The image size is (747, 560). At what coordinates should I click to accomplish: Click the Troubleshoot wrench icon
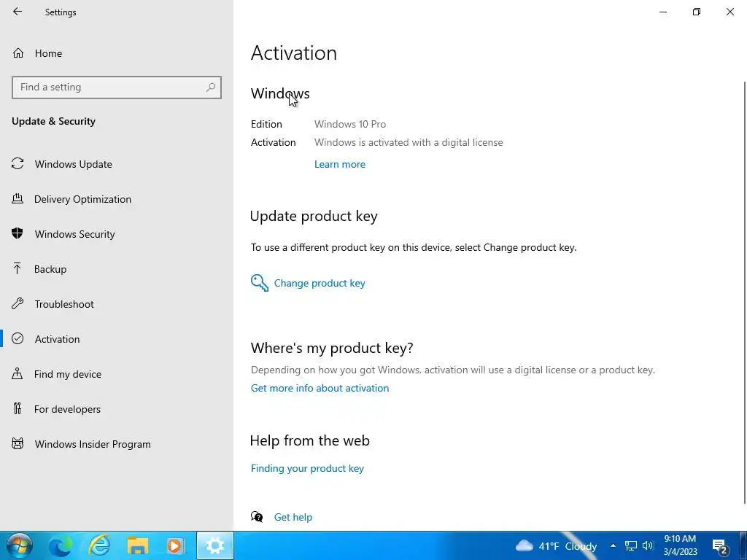click(18, 304)
